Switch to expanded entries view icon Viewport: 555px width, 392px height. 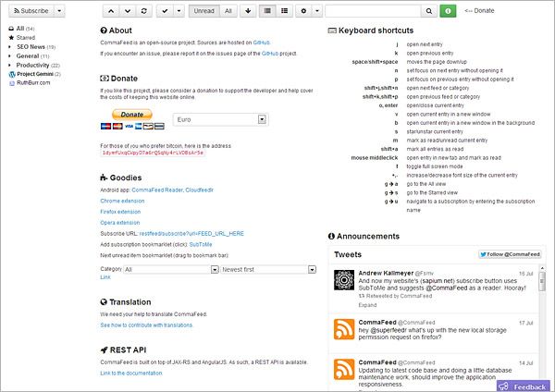pyautogui.click(x=285, y=10)
